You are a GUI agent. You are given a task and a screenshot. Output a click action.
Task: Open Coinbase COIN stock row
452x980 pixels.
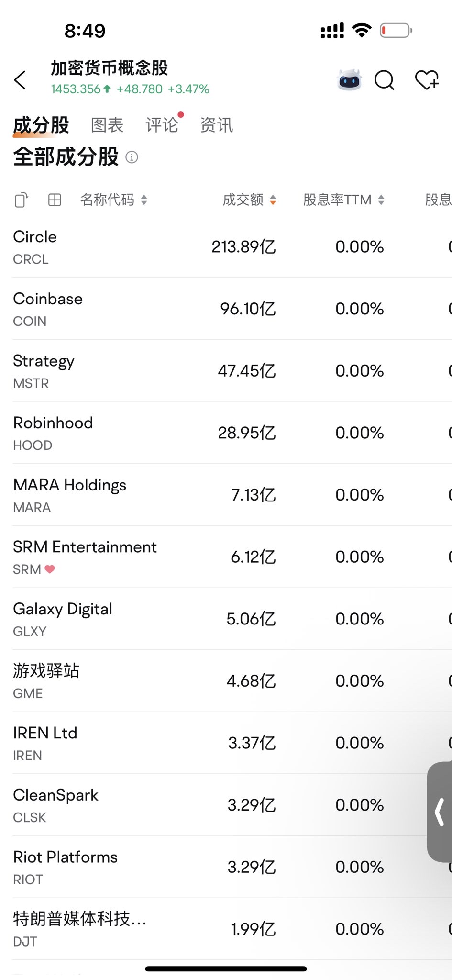click(226, 309)
